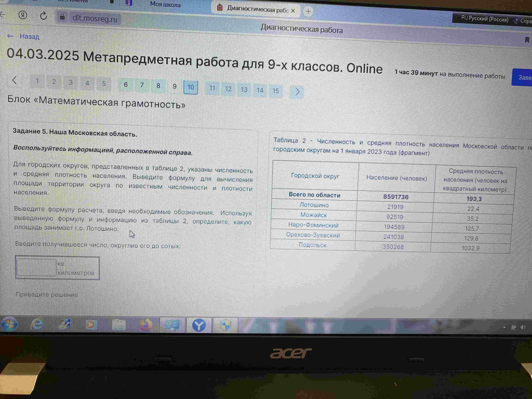Open Yandex browser home icon
532x399 pixels.
click(x=23, y=15)
